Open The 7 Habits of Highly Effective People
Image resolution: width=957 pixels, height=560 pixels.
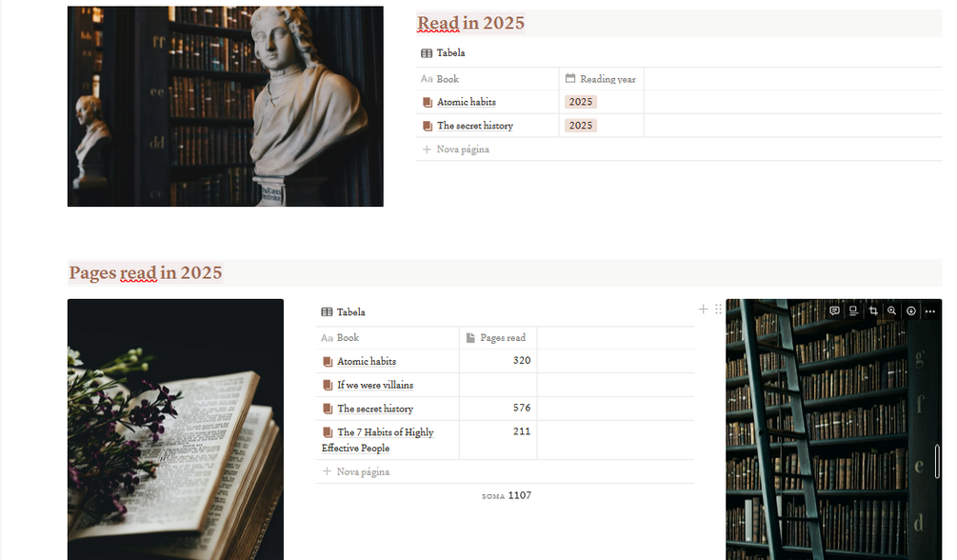378,440
